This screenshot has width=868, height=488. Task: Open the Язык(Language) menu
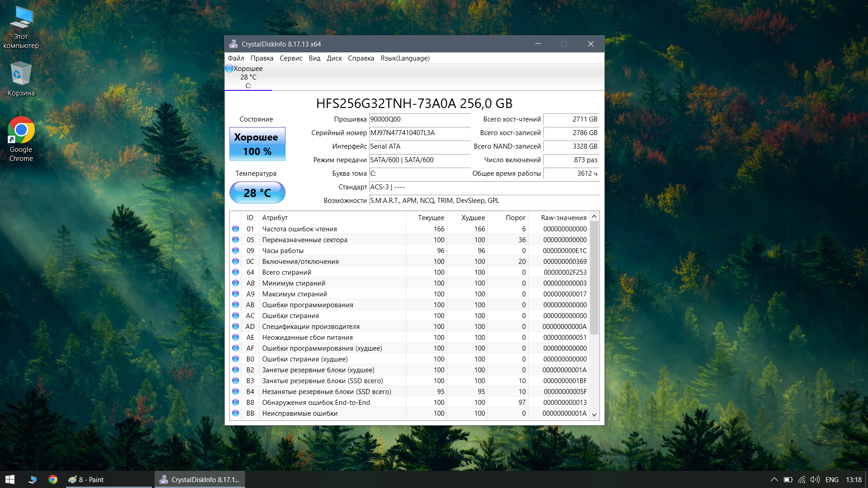click(405, 58)
